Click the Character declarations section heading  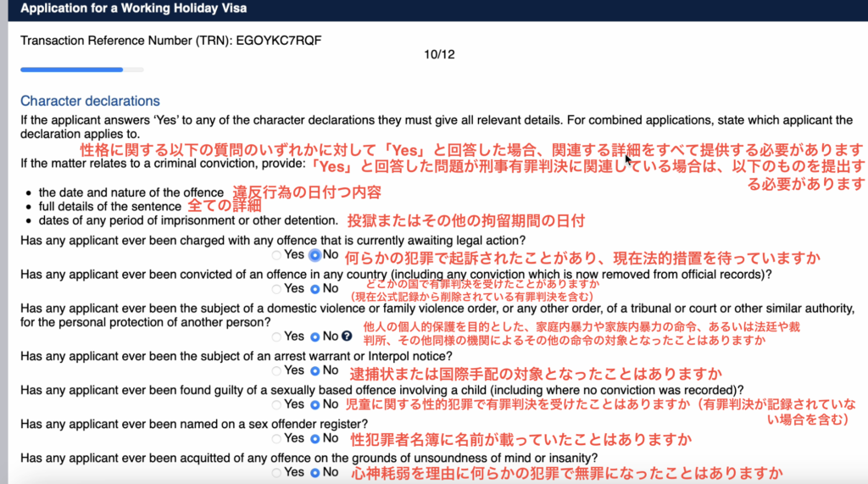(x=90, y=101)
